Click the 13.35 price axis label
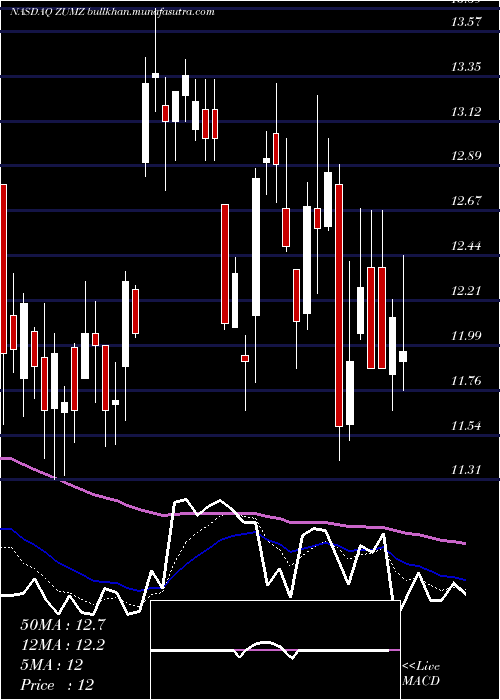This screenshot has width=500, height=700. tap(466, 67)
